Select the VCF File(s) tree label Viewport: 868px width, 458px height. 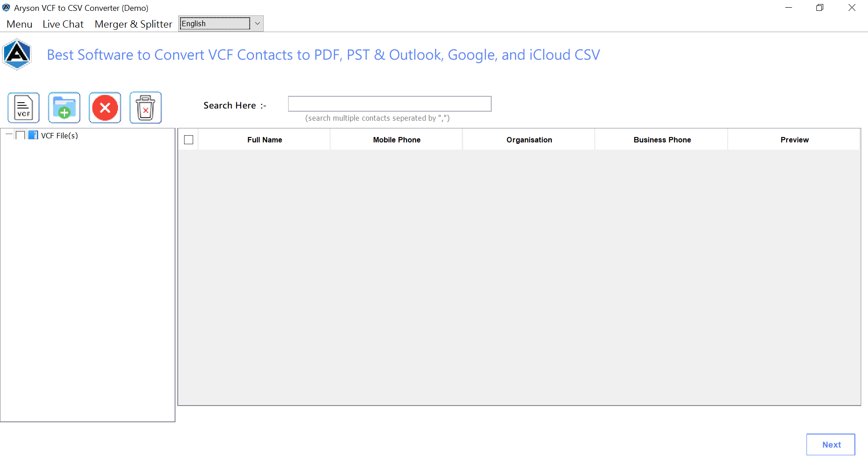click(59, 136)
